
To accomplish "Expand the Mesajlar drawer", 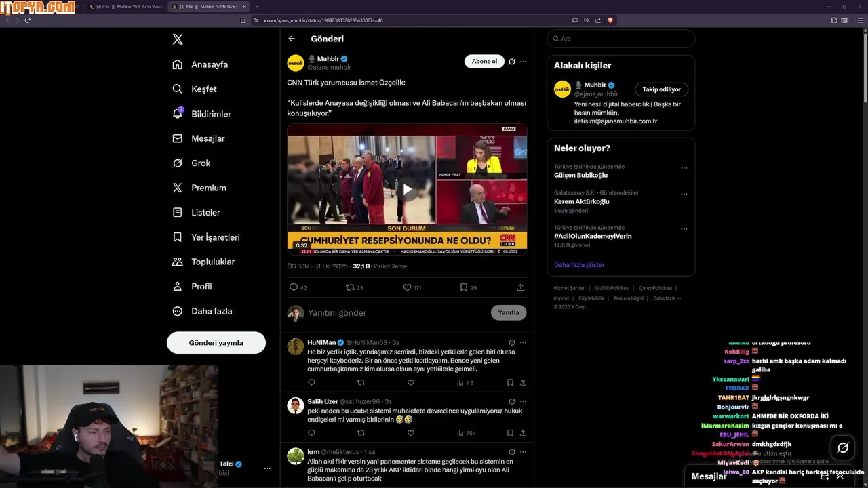I will 840,476.
